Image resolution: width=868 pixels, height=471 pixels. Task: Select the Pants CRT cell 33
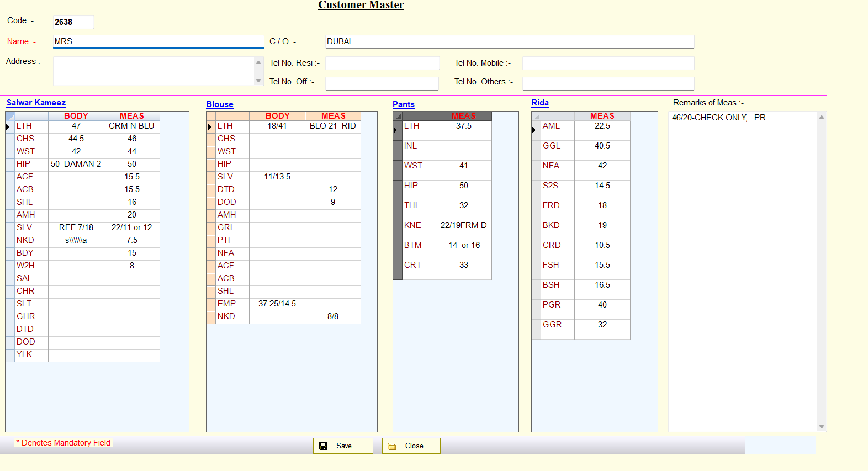464,270
